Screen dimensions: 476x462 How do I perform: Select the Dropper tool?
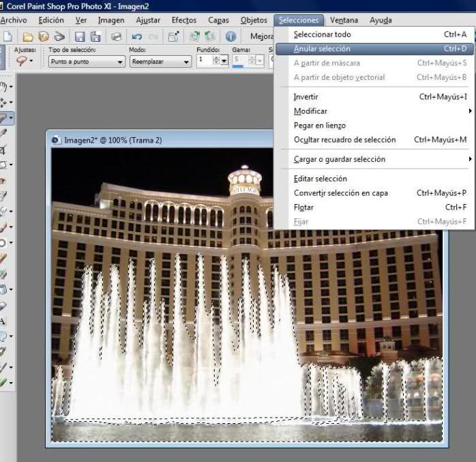point(3,133)
